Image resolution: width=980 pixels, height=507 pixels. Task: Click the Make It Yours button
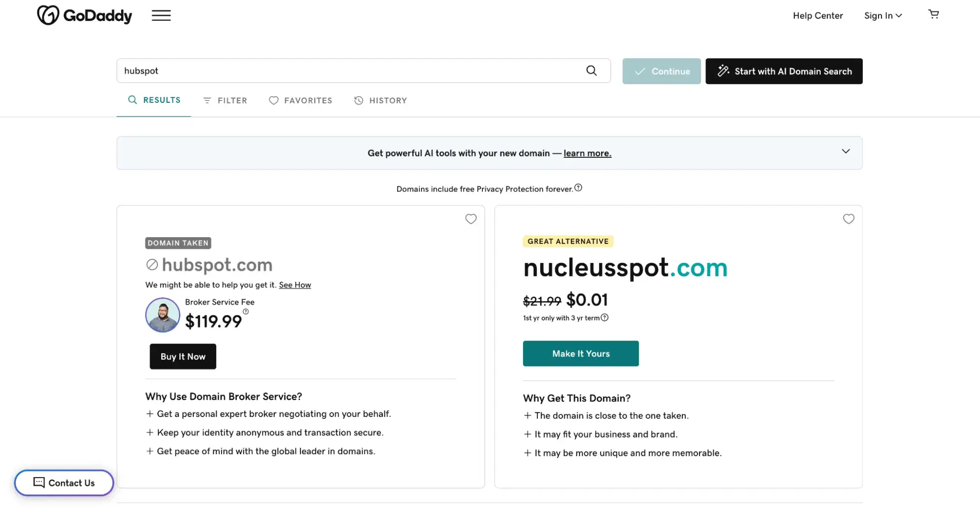[580, 354]
